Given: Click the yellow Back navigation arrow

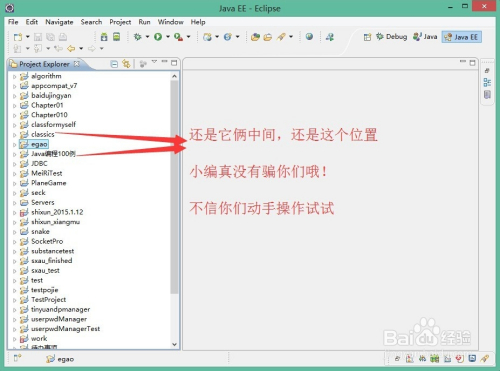Looking at the screenshot, I should 71,49.
